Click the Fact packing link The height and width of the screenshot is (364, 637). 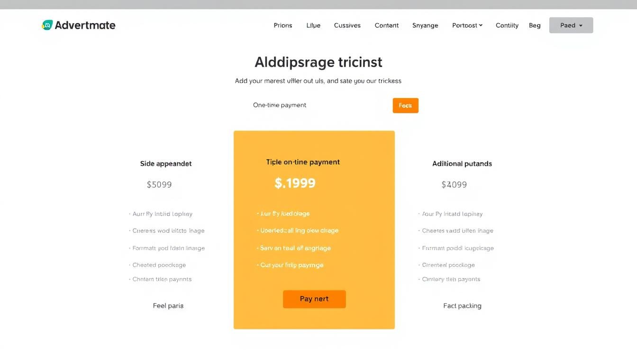coord(462,306)
